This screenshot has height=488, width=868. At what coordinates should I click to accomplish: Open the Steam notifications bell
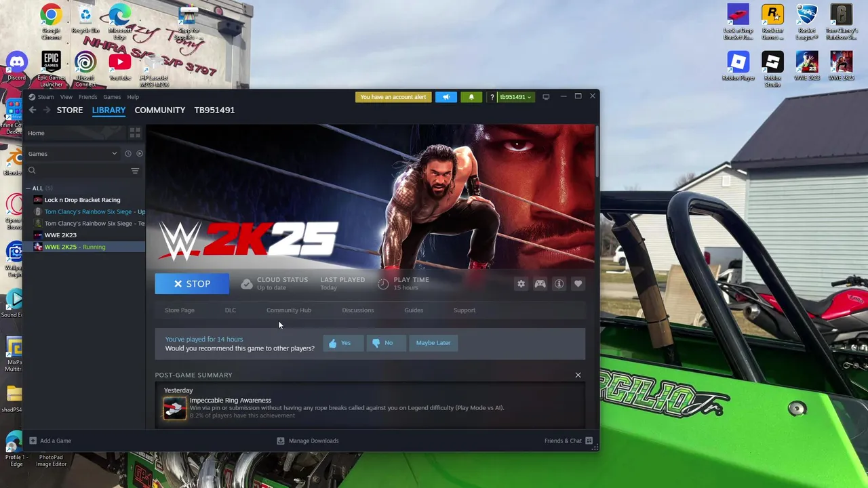[x=471, y=97]
